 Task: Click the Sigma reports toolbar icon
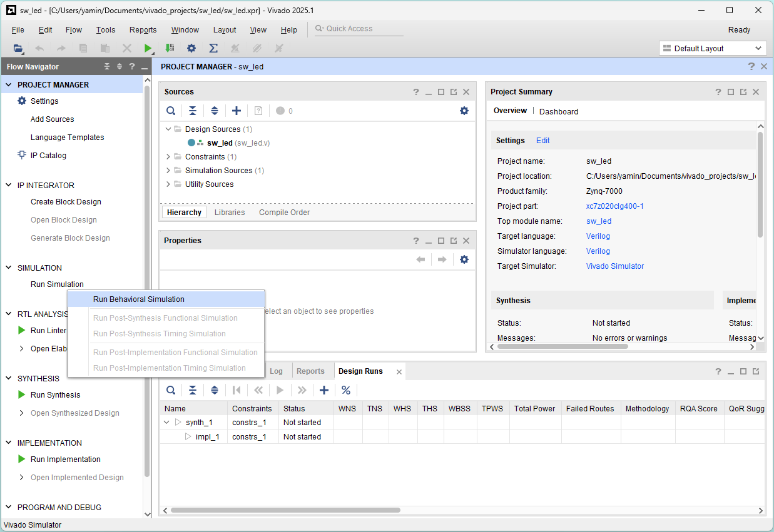point(213,48)
